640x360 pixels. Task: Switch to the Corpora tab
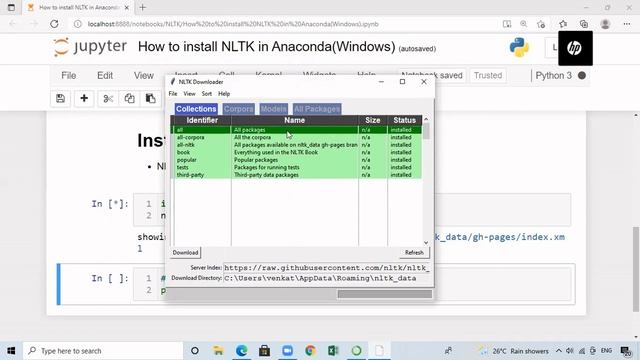click(238, 109)
